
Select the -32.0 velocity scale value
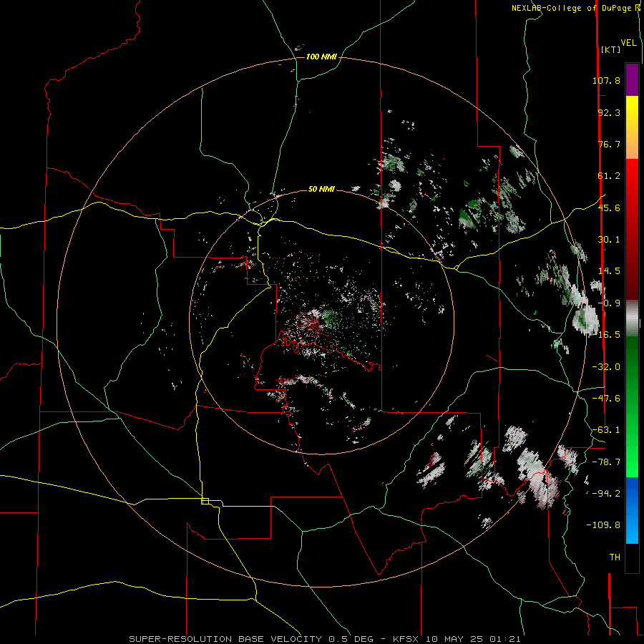(x=606, y=367)
